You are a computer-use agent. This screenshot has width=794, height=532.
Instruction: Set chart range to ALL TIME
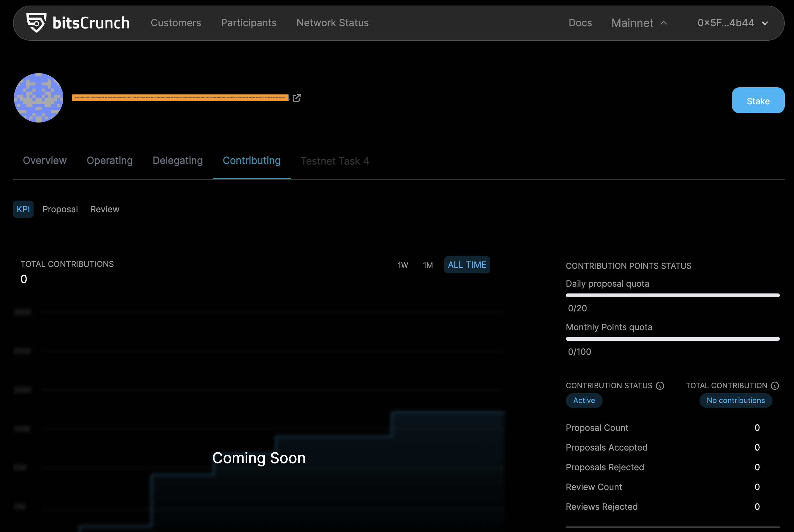click(x=467, y=265)
